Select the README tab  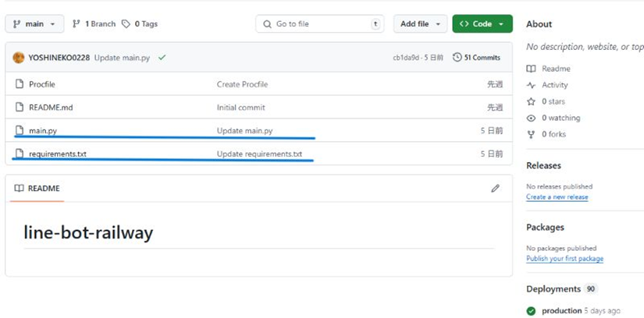click(37, 189)
